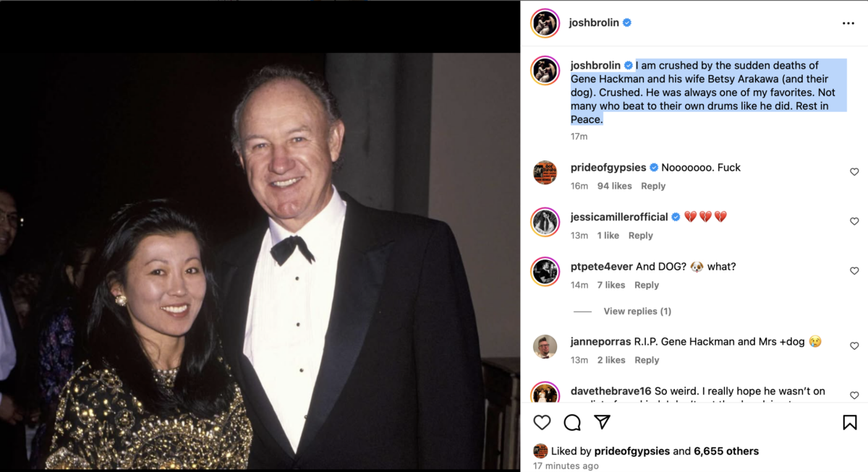View the 94 likes on prideofgypsies' comment

[x=614, y=186]
